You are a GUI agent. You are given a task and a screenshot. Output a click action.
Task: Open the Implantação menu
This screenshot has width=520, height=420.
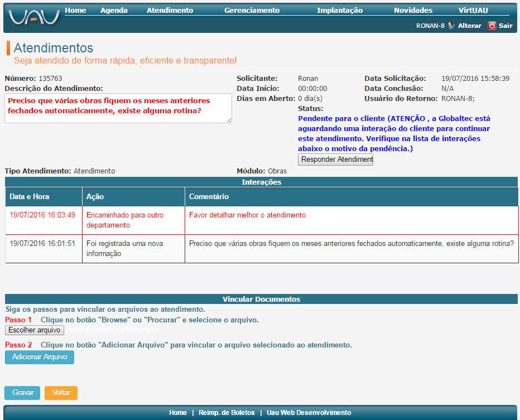tap(339, 10)
